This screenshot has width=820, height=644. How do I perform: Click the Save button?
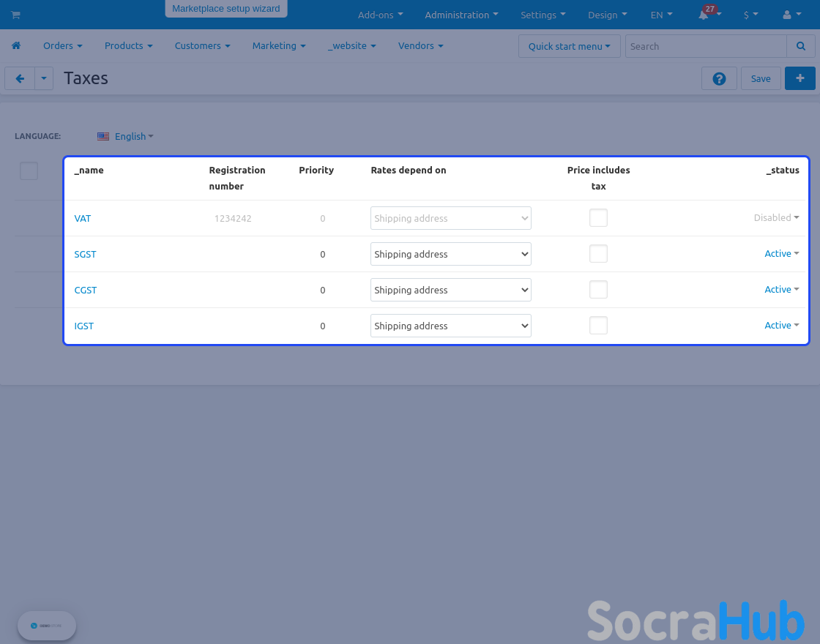pos(760,78)
